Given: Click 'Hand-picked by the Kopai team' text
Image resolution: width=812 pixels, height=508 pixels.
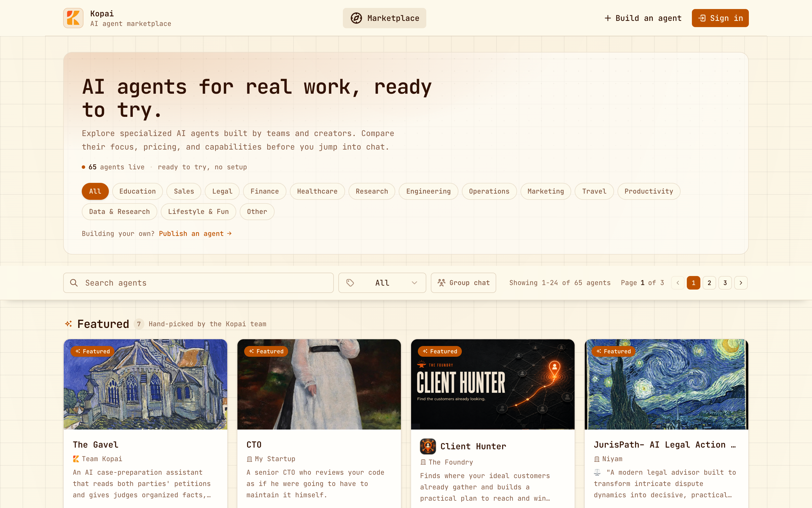Looking at the screenshot, I should (x=207, y=324).
